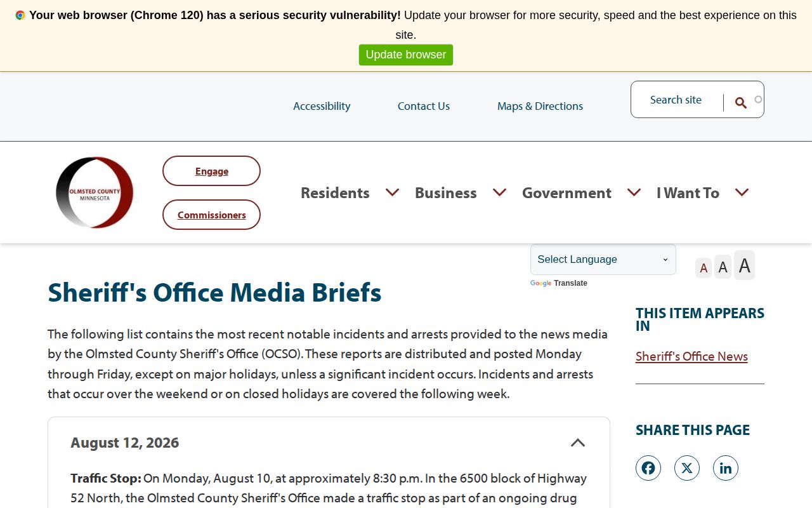Select largest font size A

pos(745,265)
